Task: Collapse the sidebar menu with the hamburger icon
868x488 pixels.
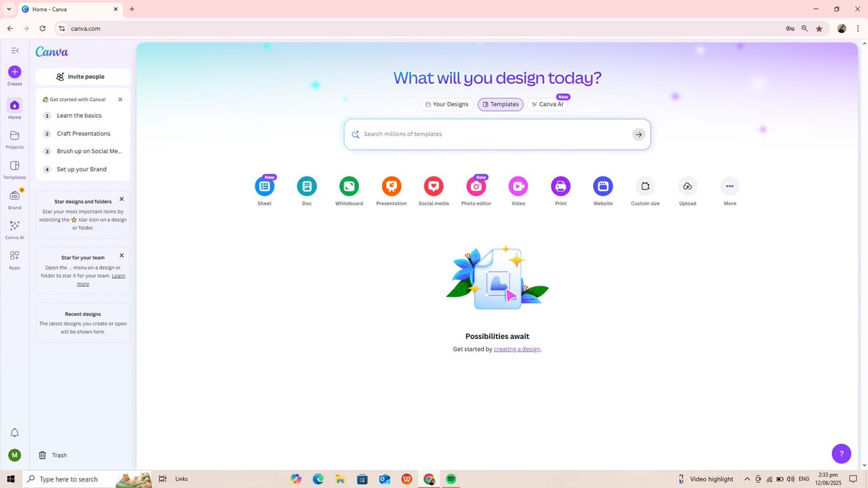Action: point(14,50)
